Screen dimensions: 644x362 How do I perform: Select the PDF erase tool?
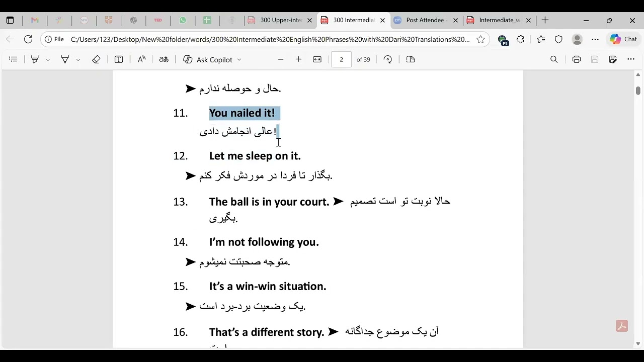point(96,59)
